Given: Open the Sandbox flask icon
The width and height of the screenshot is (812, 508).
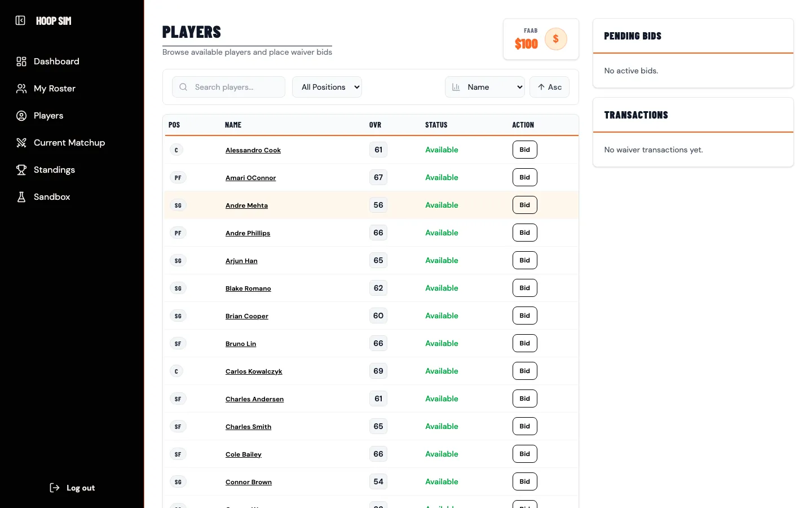Looking at the screenshot, I should point(21,196).
